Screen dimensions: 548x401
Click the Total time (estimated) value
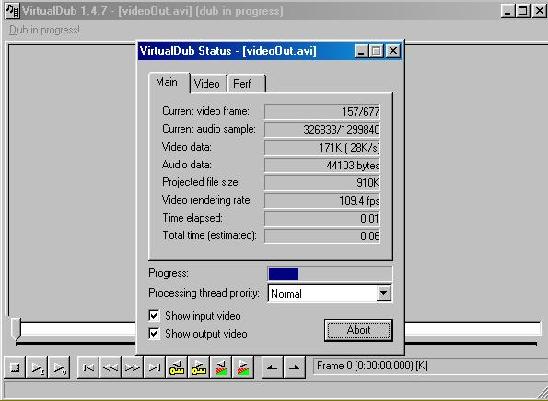tap(322, 236)
